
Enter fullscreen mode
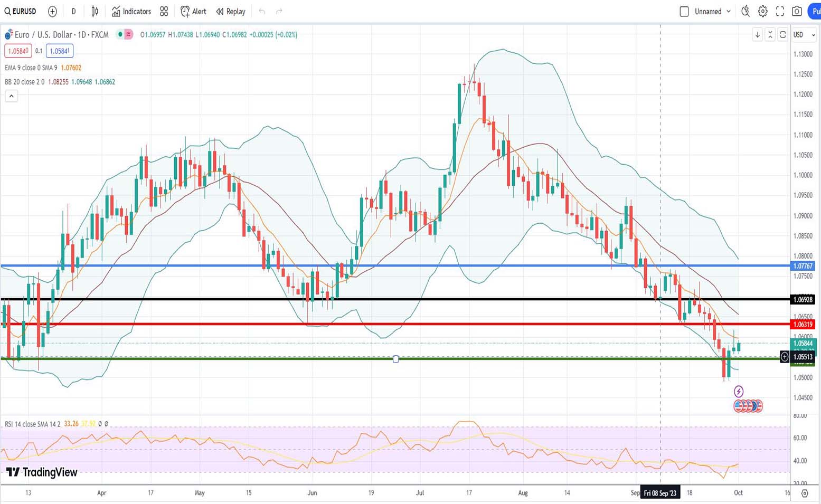780,11
